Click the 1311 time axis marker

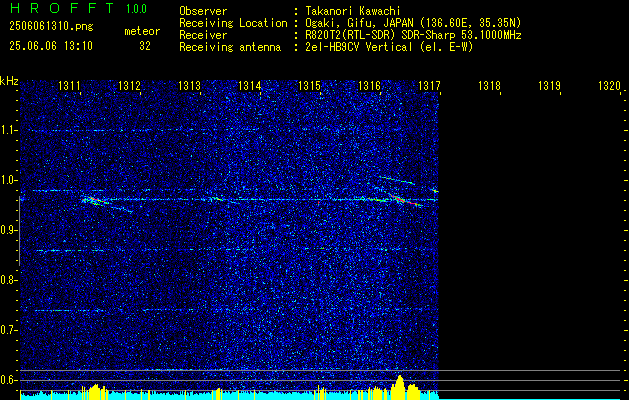pyautogui.click(x=69, y=85)
